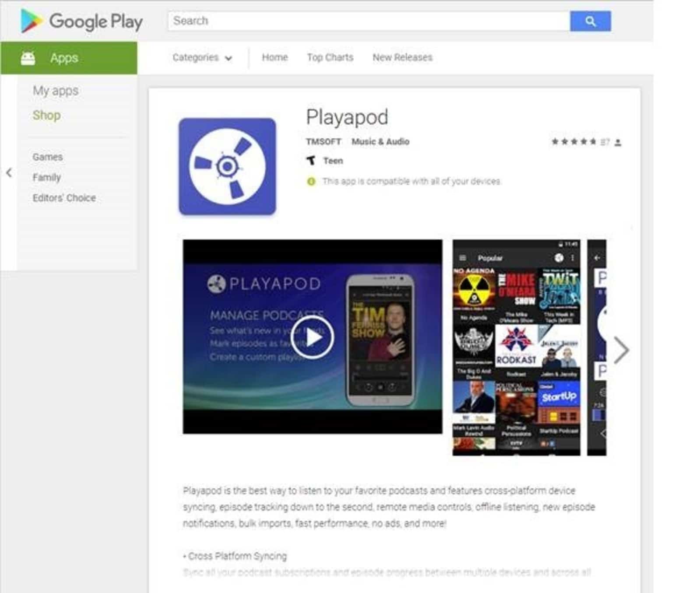
Task: Click the Playapod app icon
Action: 227,166
